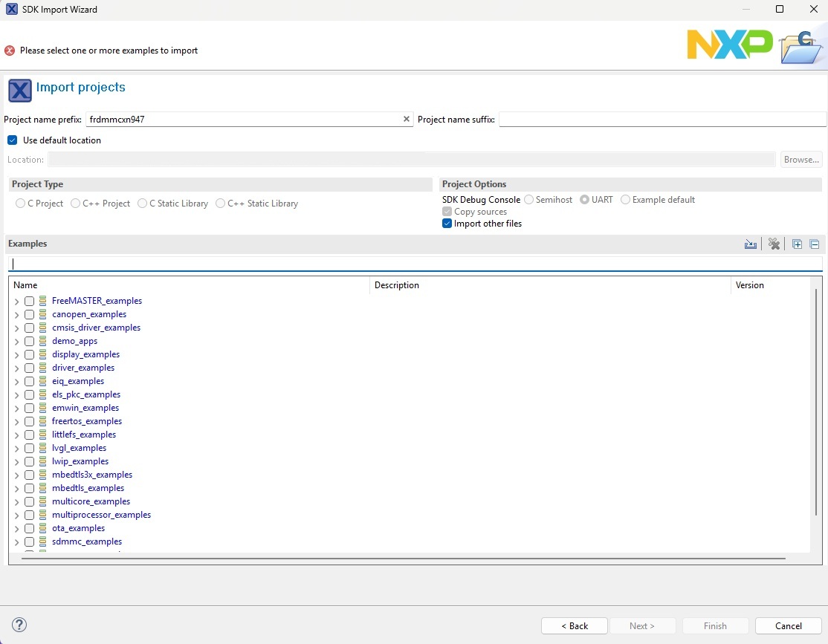Open help via the question mark icon
This screenshot has height=644, width=828.
19,625
